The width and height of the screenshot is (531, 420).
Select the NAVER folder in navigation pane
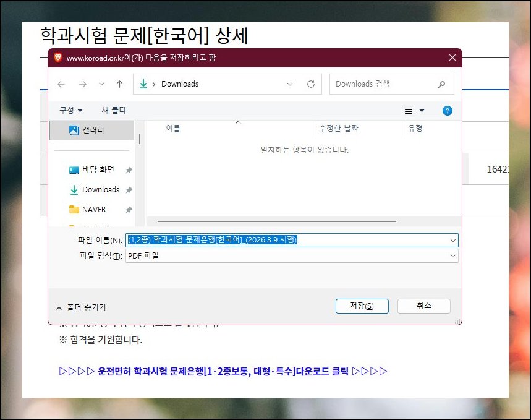(x=88, y=210)
